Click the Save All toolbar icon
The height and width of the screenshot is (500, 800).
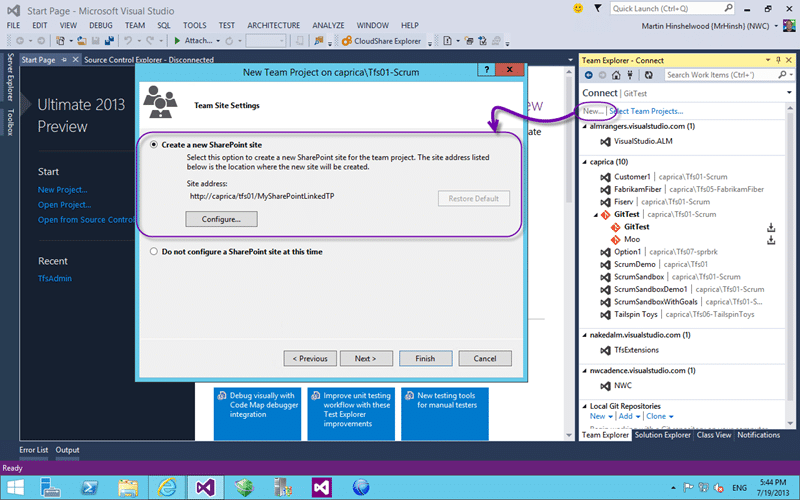click(x=109, y=40)
